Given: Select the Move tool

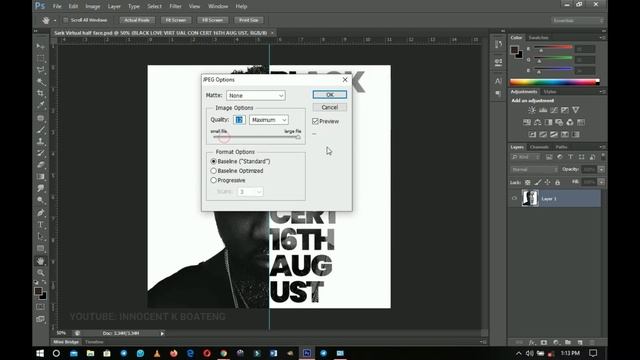Looking at the screenshot, I should [x=40, y=47].
